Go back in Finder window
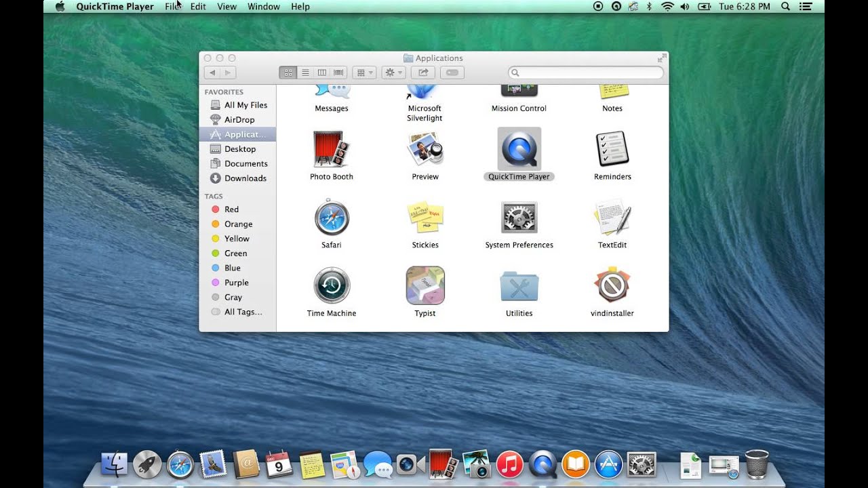Screen dimensions: 868x488 [x=212, y=73]
